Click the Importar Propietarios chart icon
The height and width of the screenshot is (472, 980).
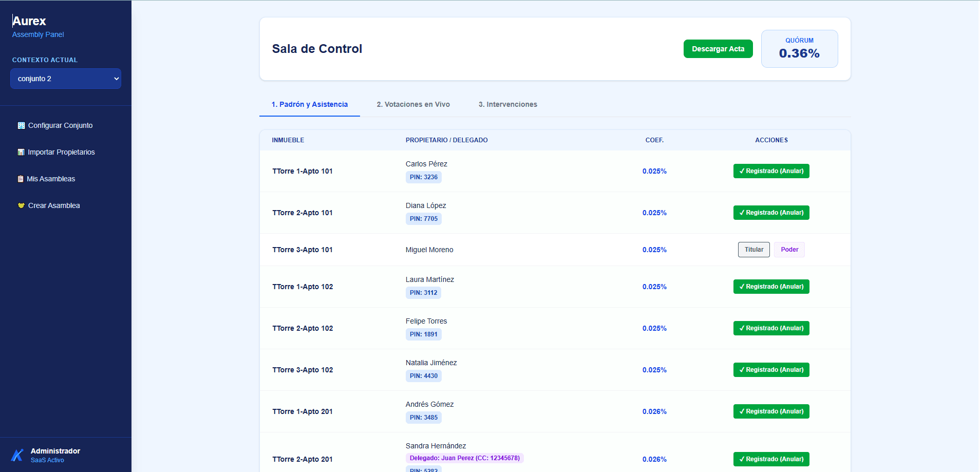click(x=21, y=152)
